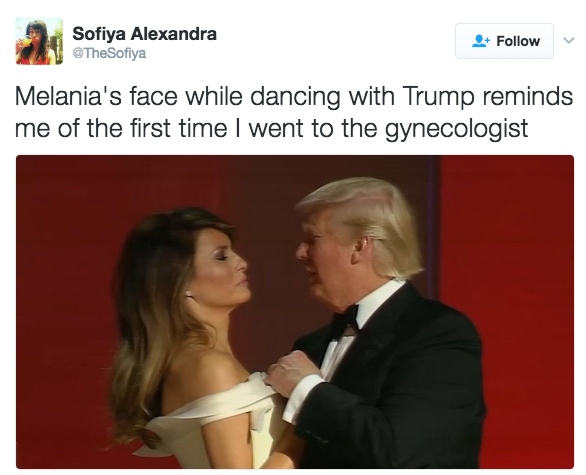586x475 pixels.
Task: Click the word "Melania's" in tweet text
Action: [68, 96]
